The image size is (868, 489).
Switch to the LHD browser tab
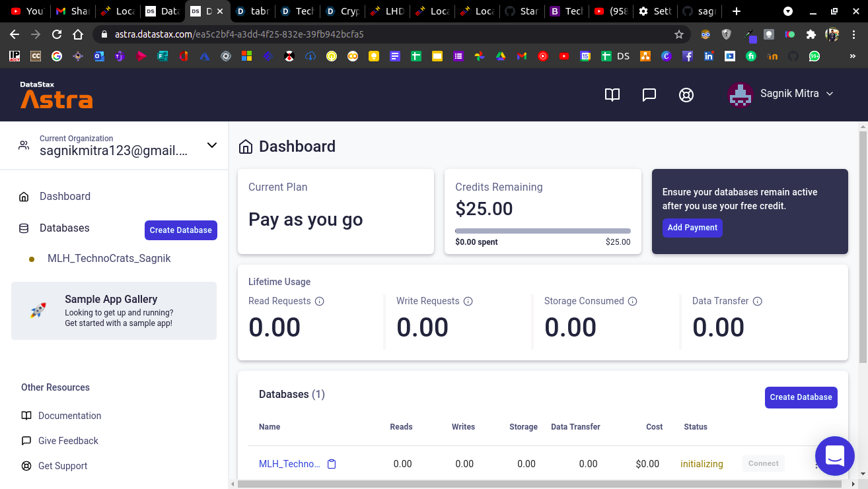coord(386,11)
